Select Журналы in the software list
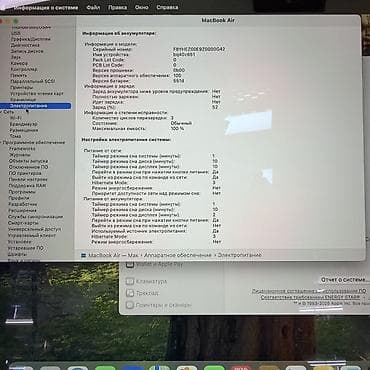 point(19,155)
